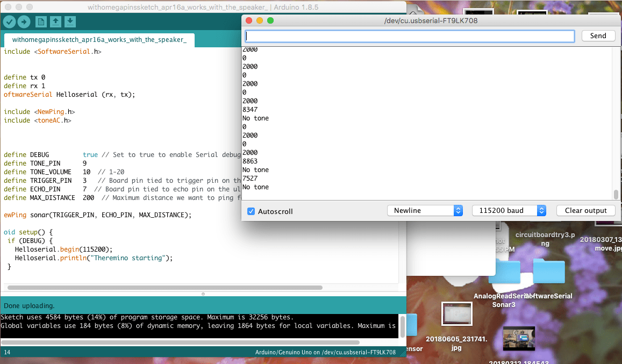Click the 'define ECHO_PIN' code line
Image resolution: width=622 pixels, height=364 pixels.
click(x=122, y=189)
